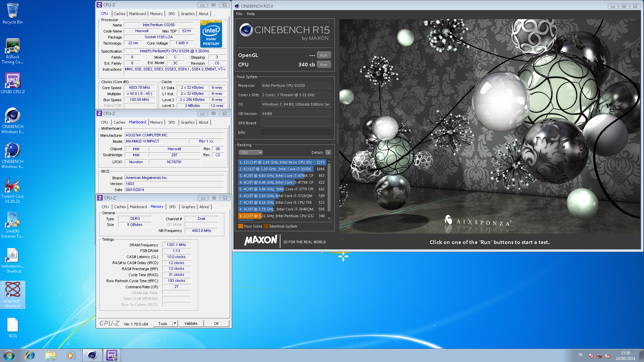Open hwbotprime shortcut on desktop
The image size is (644, 362).
(12, 260)
